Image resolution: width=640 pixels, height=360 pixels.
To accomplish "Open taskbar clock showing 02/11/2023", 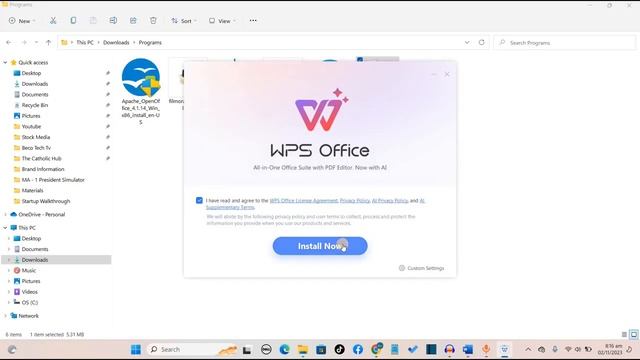I will coord(610,349).
